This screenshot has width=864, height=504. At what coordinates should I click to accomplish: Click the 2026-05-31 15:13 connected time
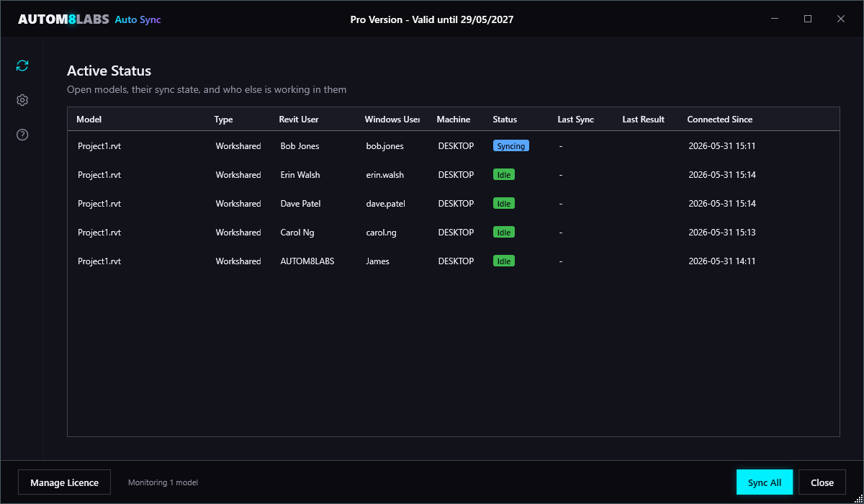point(722,233)
